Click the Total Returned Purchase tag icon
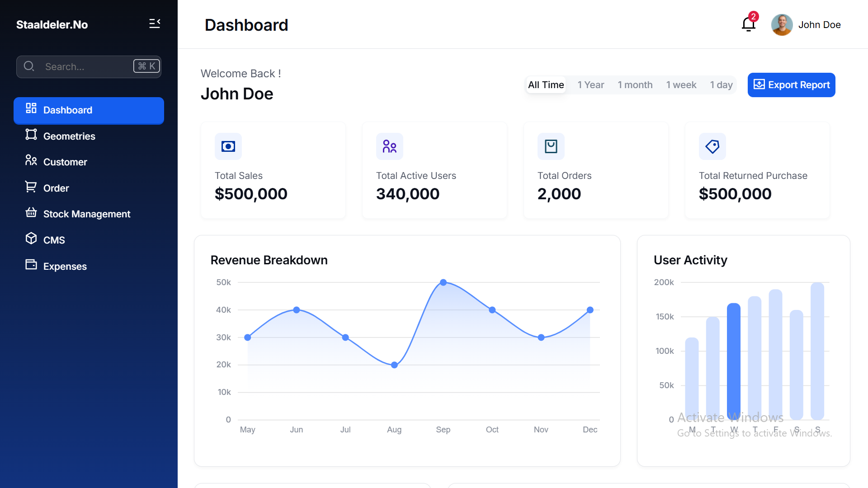This screenshot has height=488, width=868. [712, 146]
